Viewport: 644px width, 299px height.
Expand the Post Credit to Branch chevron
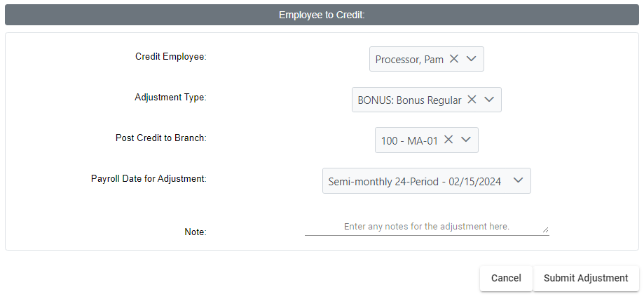pos(465,140)
